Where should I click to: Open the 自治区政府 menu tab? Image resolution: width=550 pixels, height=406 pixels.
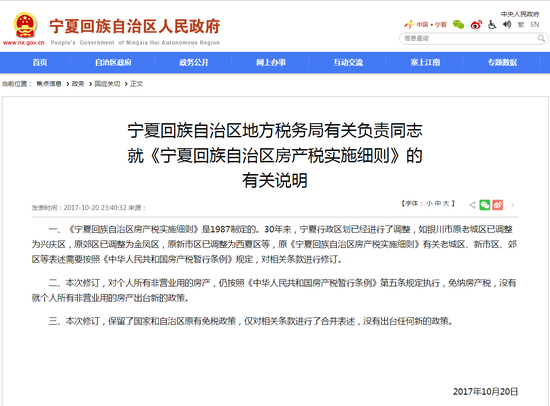[113, 62]
